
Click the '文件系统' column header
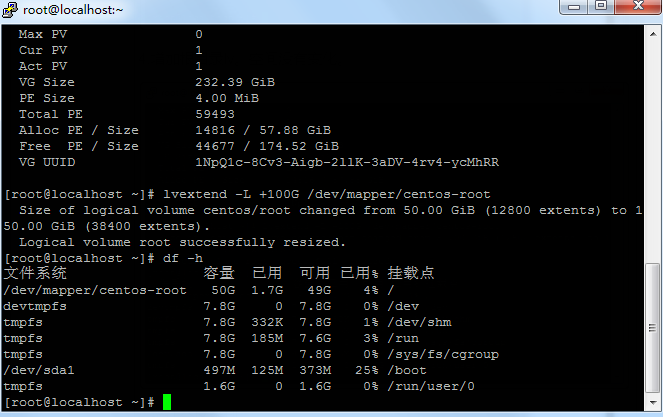pos(35,273)
